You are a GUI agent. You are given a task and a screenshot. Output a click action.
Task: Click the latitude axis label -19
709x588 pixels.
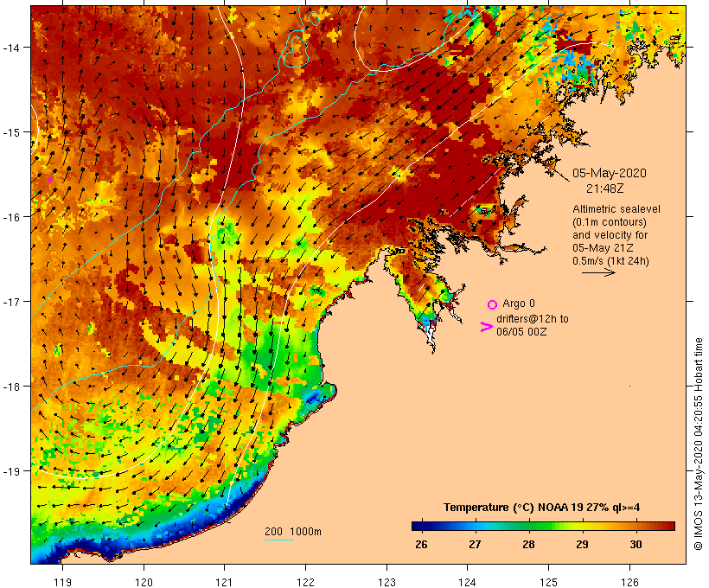[10, 471]
